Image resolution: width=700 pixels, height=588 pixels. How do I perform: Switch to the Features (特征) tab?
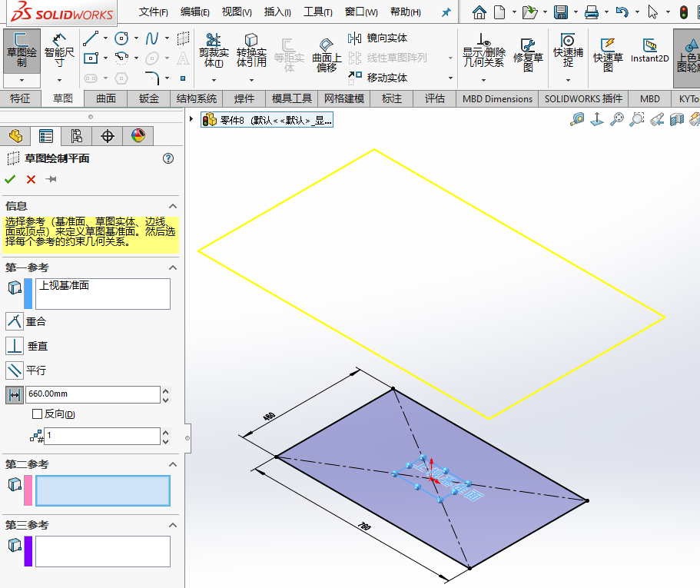click(20, 98)
